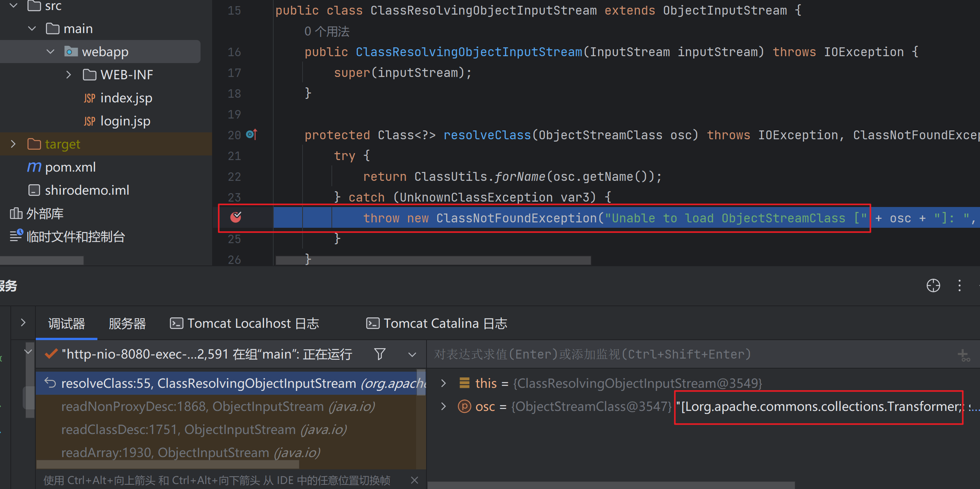Image resolution: width=980 pixels, height=489 pixels.
Task: Switch to the 调试器 tab
Action: 67,324
